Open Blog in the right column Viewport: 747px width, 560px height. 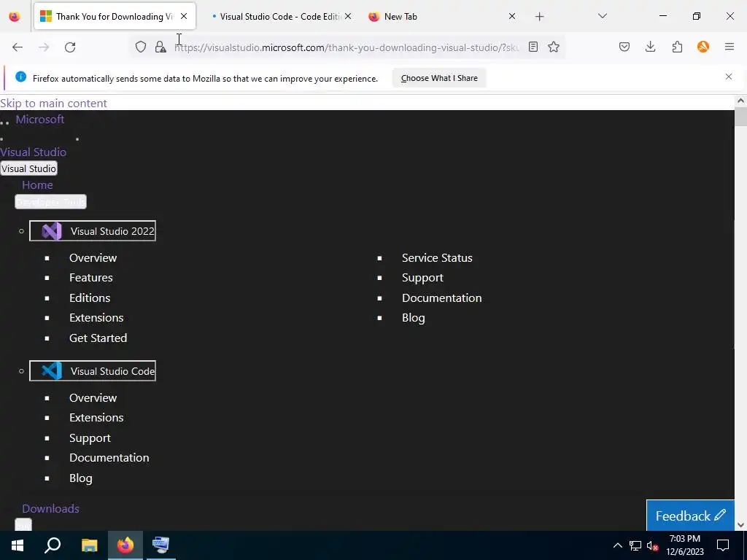pyautogui.click(x=413, y=318)
